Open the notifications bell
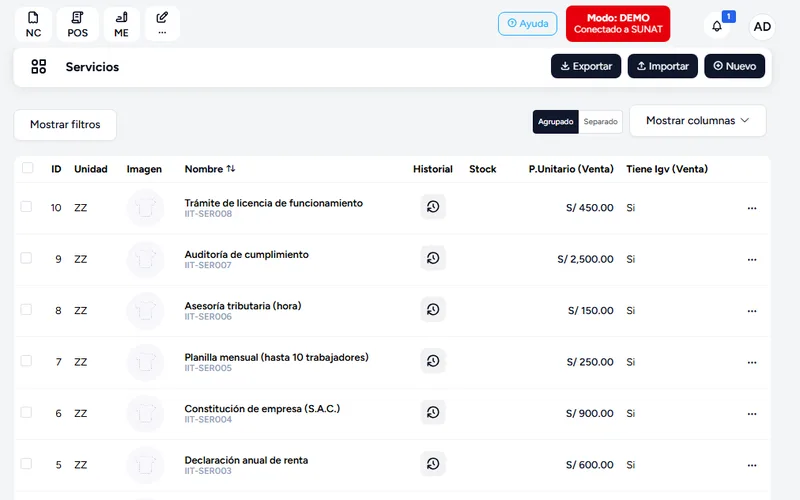800x500 pixels. coord(717,26)
